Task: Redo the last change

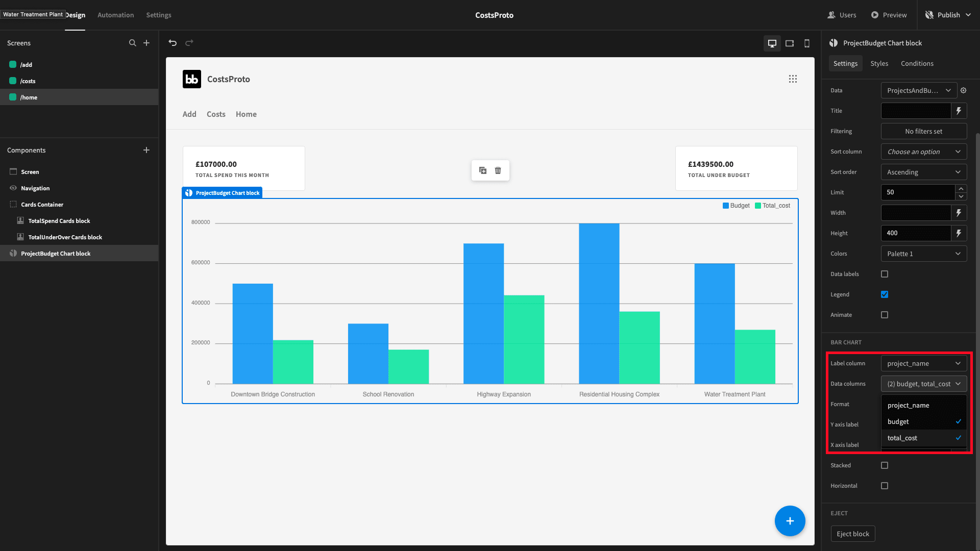Action: pos(189,43)
